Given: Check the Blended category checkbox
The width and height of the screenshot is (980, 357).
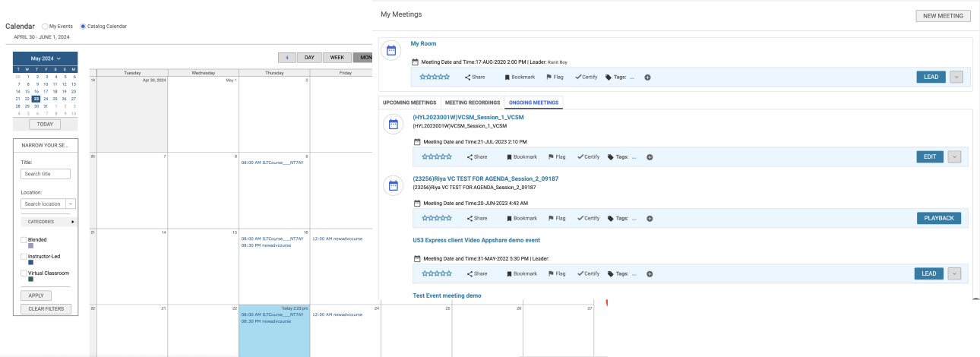Looking at the screenshot, I should point(24,240).
